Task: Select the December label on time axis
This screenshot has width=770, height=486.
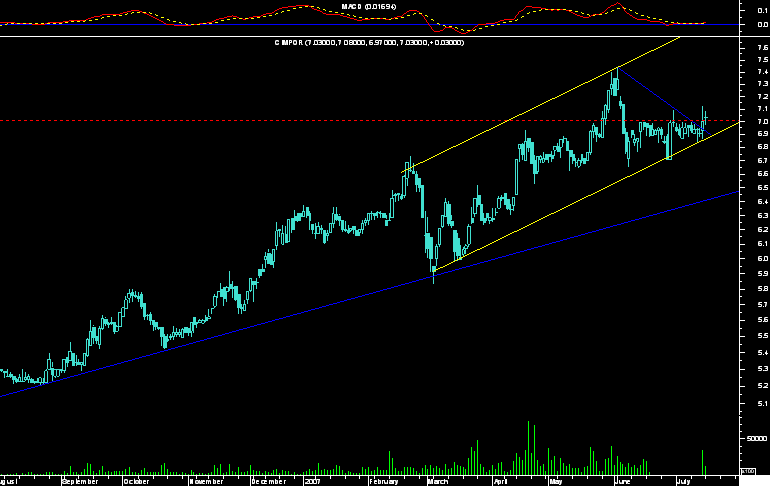Action: click(269, 482)
